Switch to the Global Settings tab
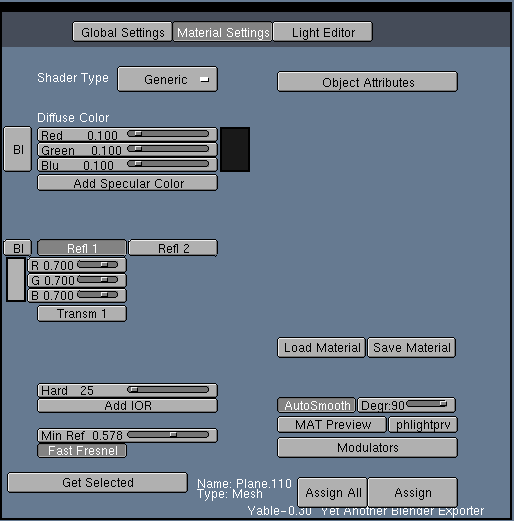 point(122,32)
